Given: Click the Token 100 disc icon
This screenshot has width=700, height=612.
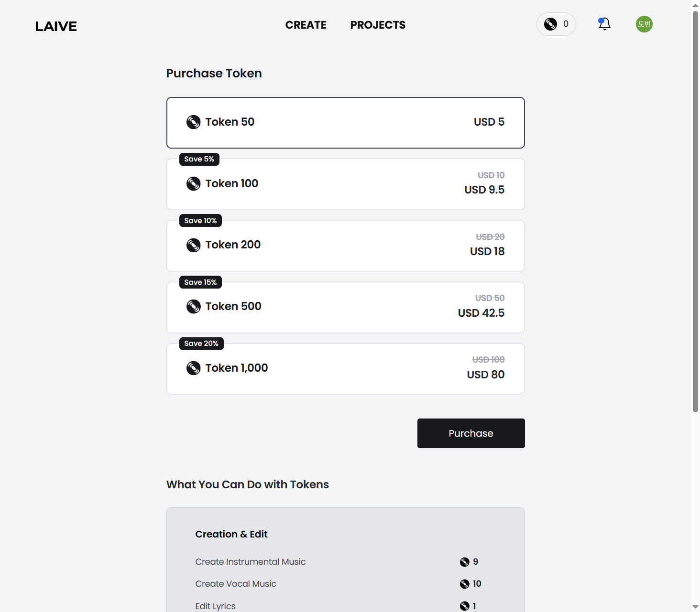Looking at the screenshot, I should click(194, 184).
